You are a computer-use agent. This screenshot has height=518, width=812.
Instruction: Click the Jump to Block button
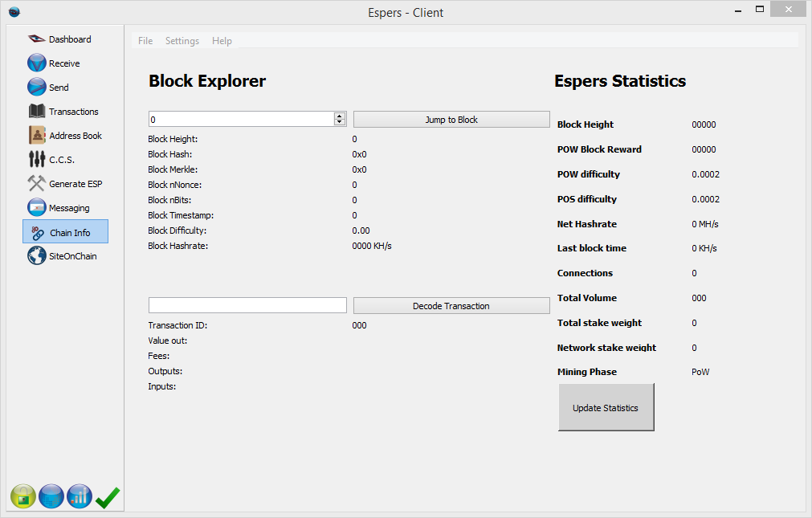click(451, 119)
